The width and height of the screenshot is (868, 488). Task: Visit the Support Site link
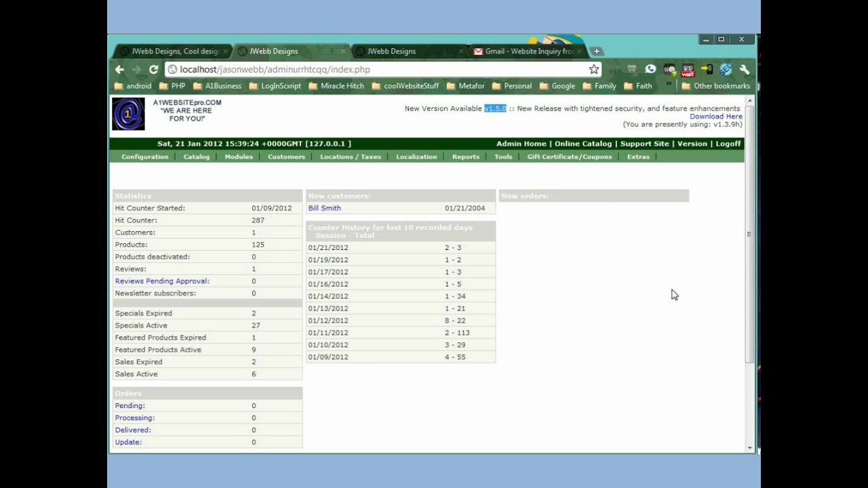point(645,144)
